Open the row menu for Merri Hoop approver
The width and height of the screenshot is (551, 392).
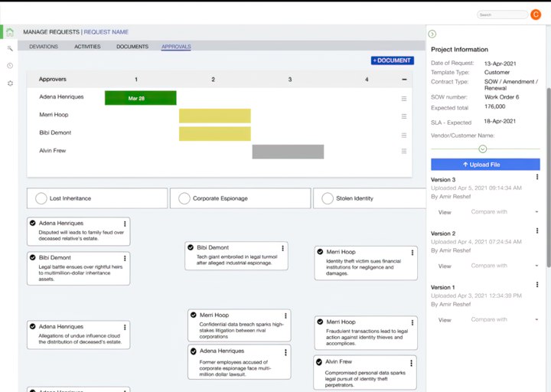click(x=404, y=116)
